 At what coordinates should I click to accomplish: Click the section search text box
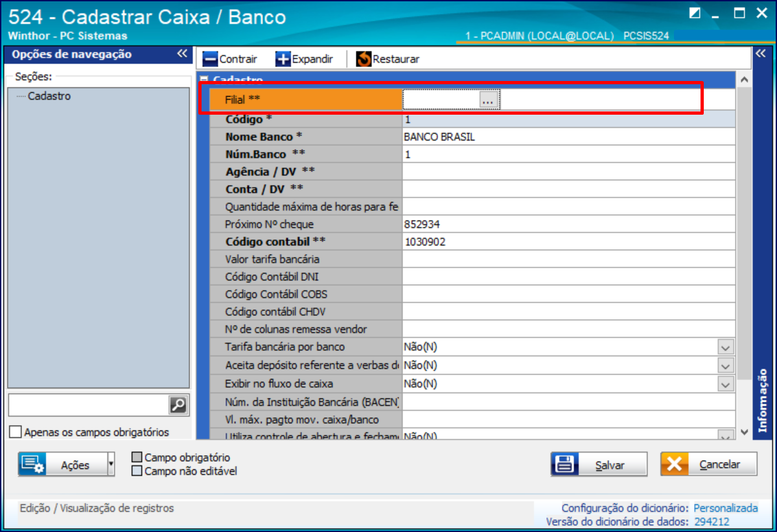click(x=89, y=405)
